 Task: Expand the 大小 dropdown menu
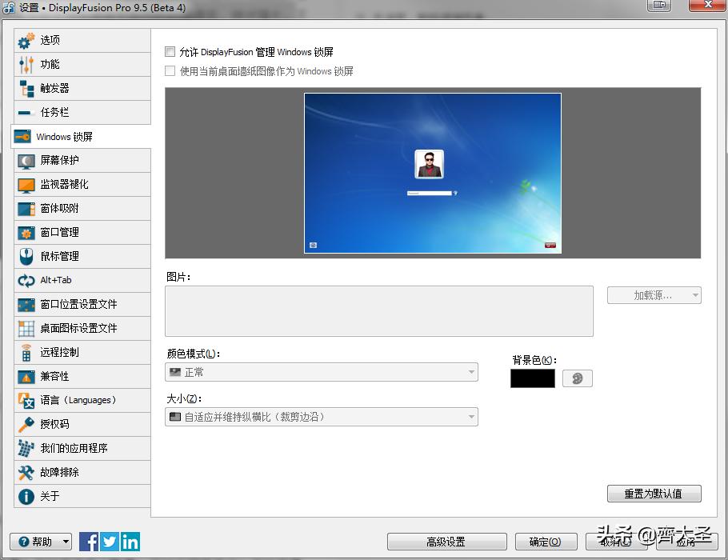pyautogui.click(x=320, y=417)
